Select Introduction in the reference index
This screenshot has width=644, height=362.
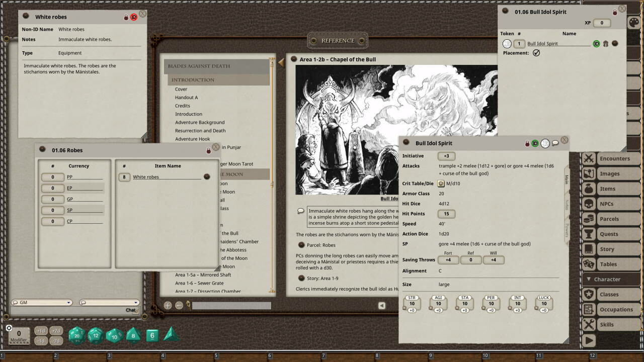click(188, 114)
